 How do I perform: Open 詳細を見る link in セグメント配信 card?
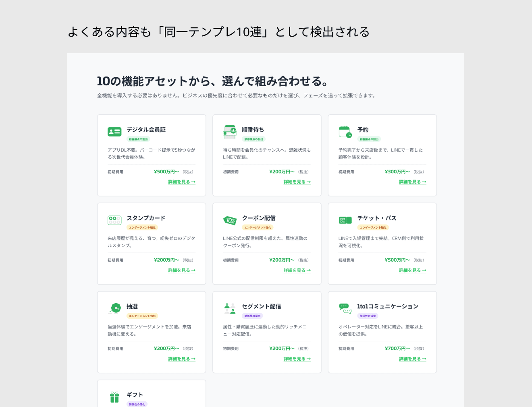[x=297, y=359]
